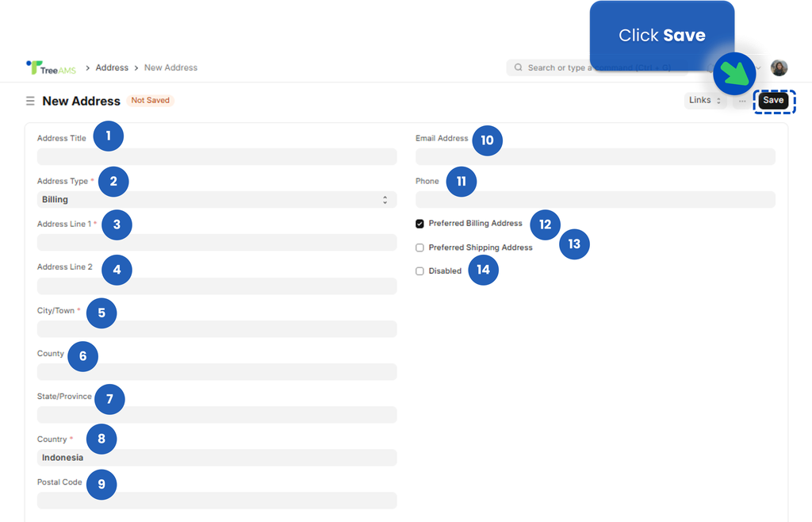Click the numbered marker 1 badge
Screen dimensions: 812x522
click(x=109, y=136)
